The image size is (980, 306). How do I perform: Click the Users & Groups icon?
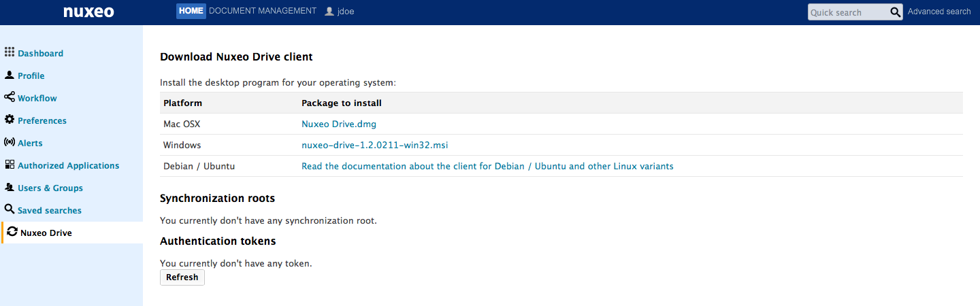(x=10, y=187)
